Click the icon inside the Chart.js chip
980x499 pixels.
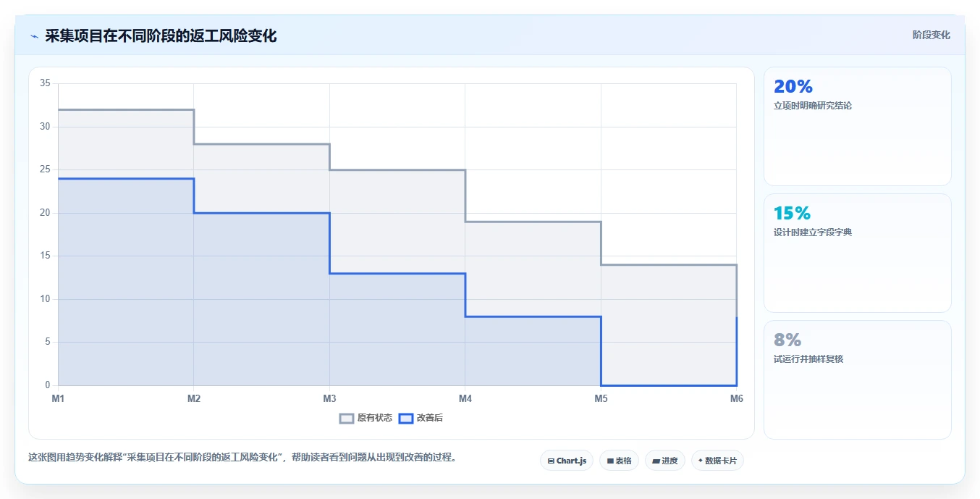(x=551, y=461)
